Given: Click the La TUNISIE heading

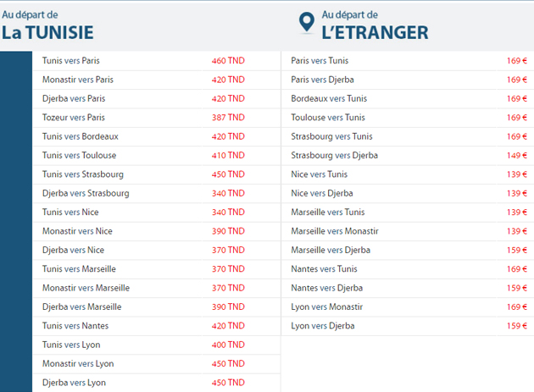Looking at the screenshot, I should click(x=47, y=33).
